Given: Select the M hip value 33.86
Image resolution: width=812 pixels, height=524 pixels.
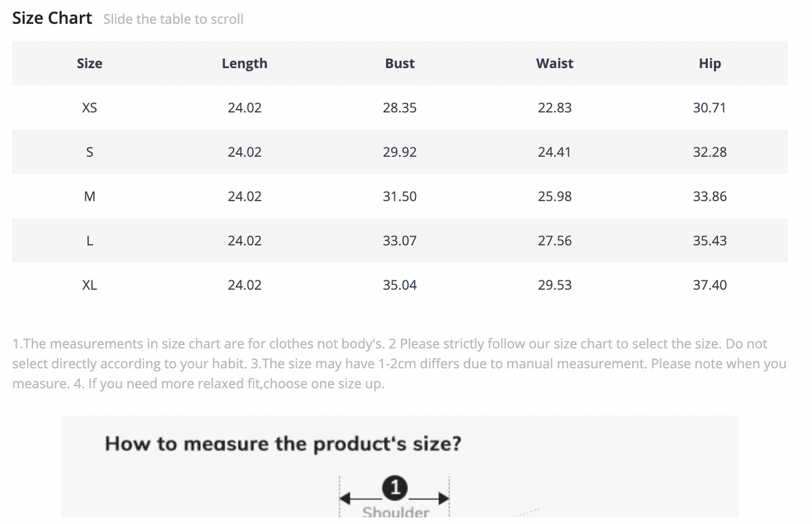Looking at the screenshot, I should coord(710,196).
